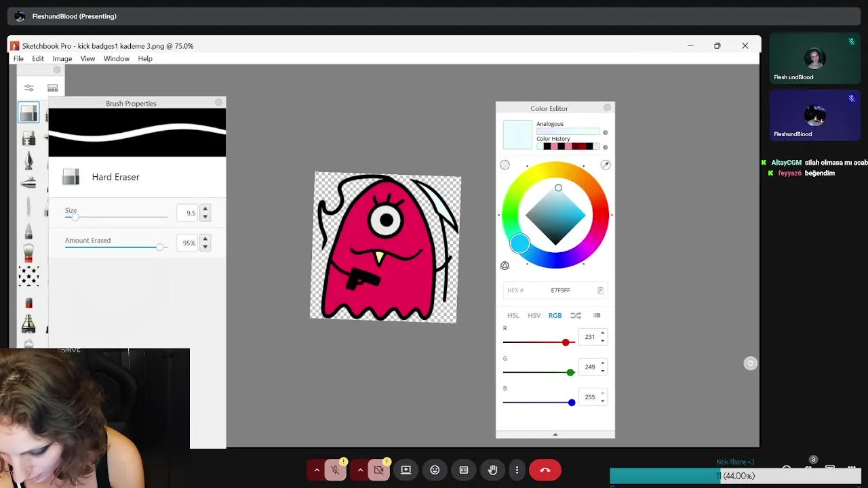Select the star pattern stamp brush

coord(28,276)
